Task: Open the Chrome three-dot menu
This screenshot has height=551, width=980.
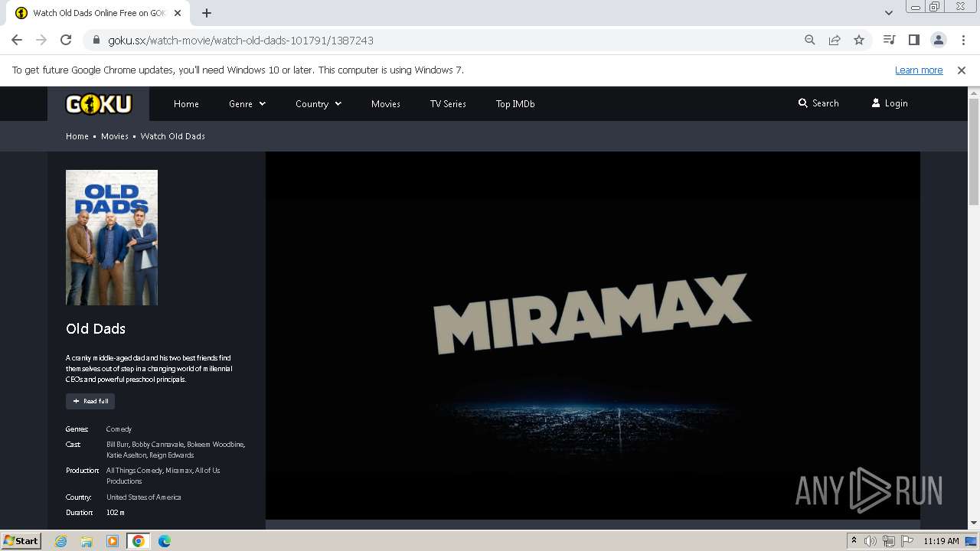Action: (962, 40)
